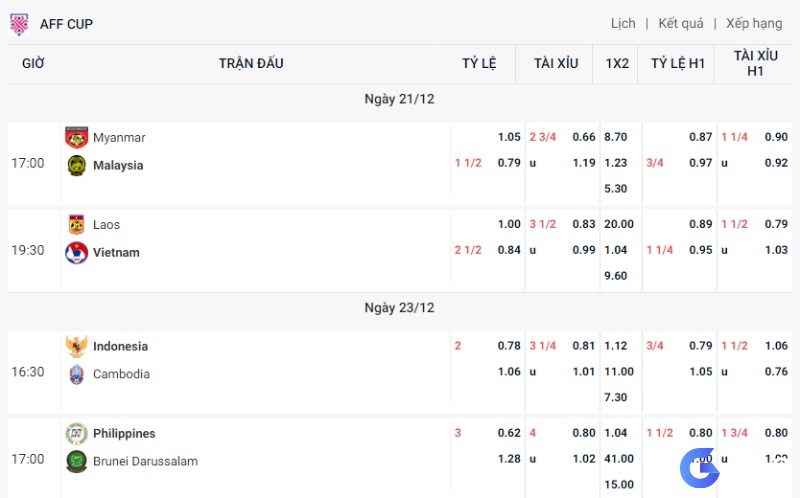Click the AFF CUP tournament logo
This screenshot has height=498, width=800.
(19, 24)
